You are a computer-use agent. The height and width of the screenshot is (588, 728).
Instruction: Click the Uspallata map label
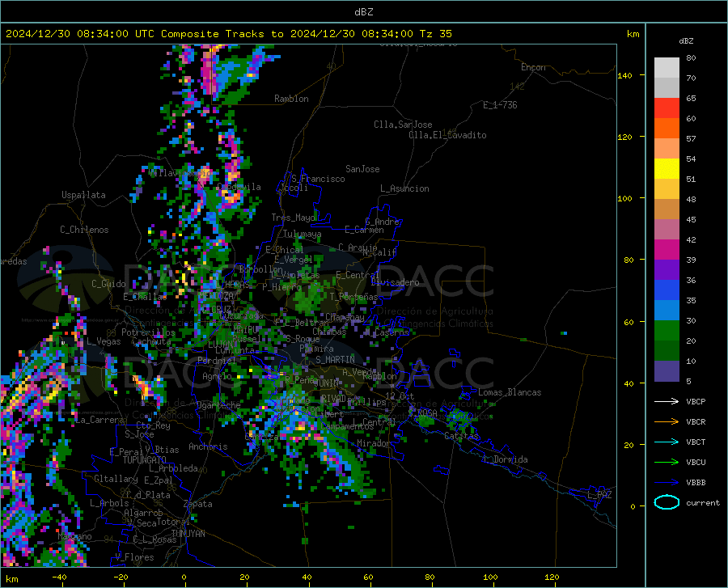(x=83, y=195)
